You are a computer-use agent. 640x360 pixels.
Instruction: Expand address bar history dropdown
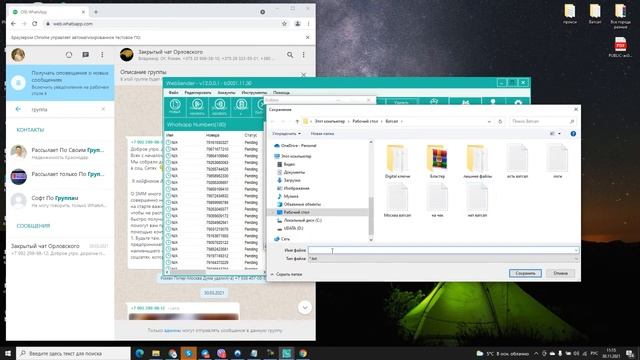(489, 121)
